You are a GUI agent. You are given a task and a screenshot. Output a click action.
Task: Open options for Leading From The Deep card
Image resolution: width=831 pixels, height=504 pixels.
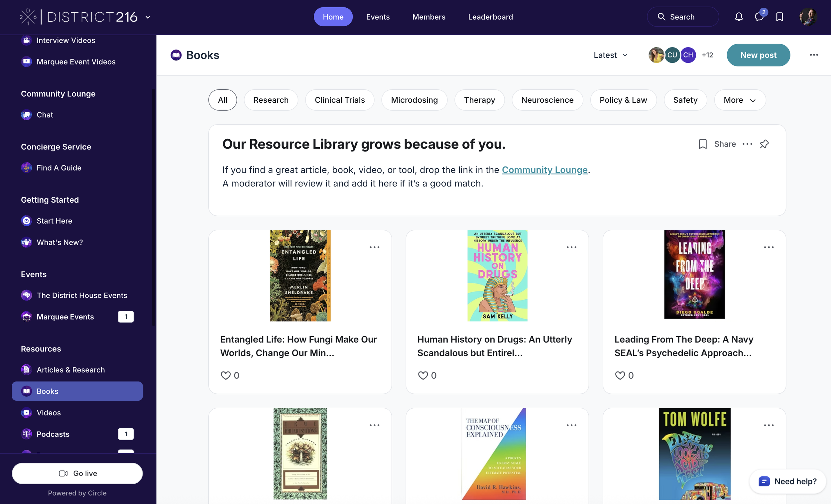click(769, 247)
